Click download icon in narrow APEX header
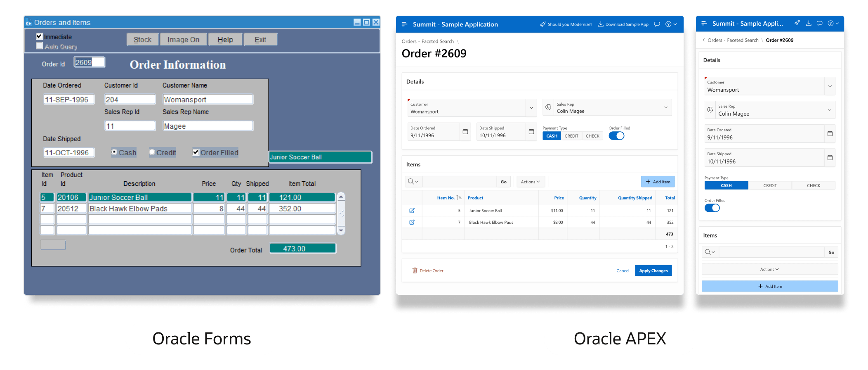868x370 pixels. (809, 23)
